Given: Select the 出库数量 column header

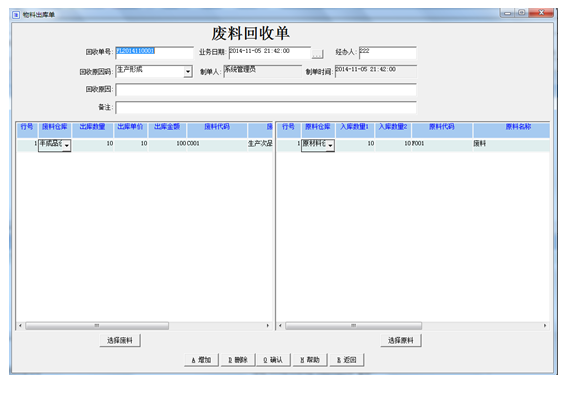Looking at the screenshot, I should (92, 127).
